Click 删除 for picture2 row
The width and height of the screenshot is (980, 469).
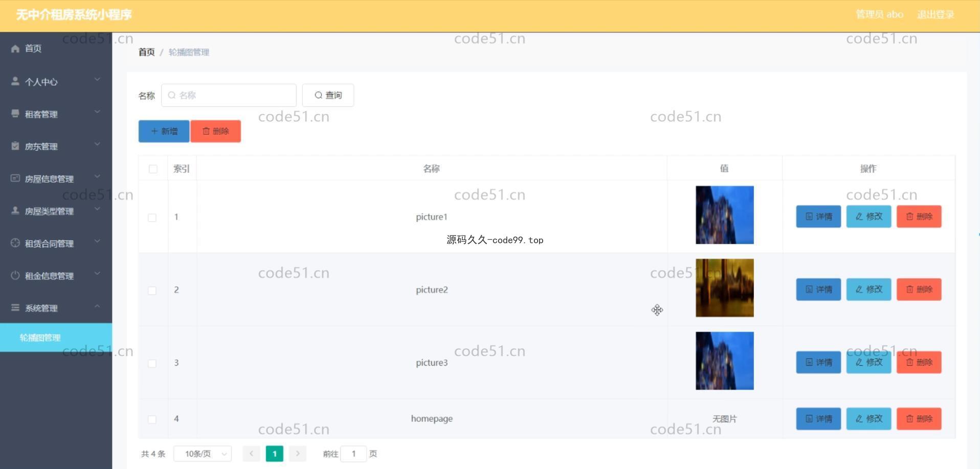(x=919, y=289)
